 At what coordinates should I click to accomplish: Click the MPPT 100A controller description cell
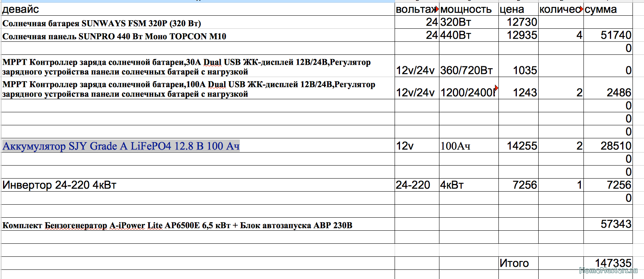[x=198, y=88]
